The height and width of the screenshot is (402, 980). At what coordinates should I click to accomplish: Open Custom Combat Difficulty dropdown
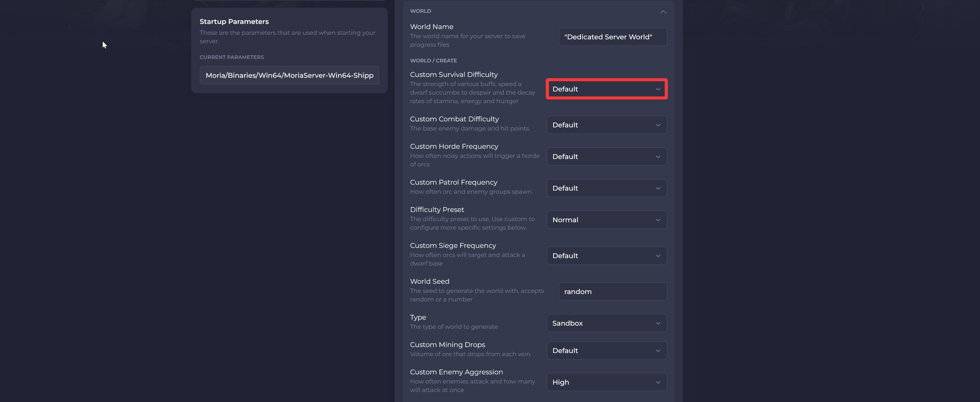point(606,125)
